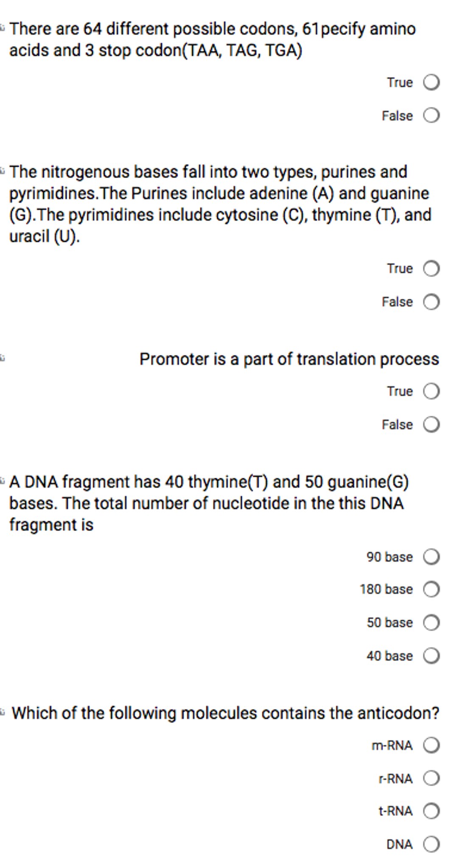Screen dimensions: 459x868
Task: Click the icon beside the anticodon question
Action: click(2, 712)
